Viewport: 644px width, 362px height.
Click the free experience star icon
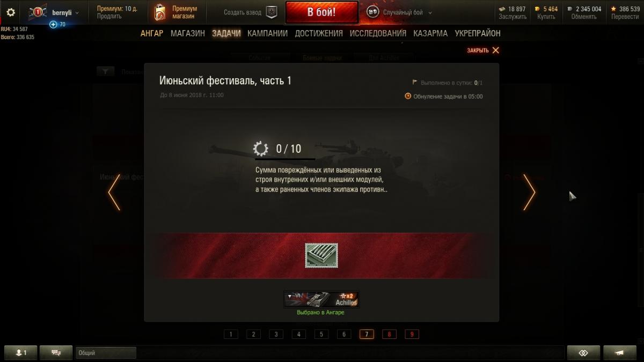(613, 9)
